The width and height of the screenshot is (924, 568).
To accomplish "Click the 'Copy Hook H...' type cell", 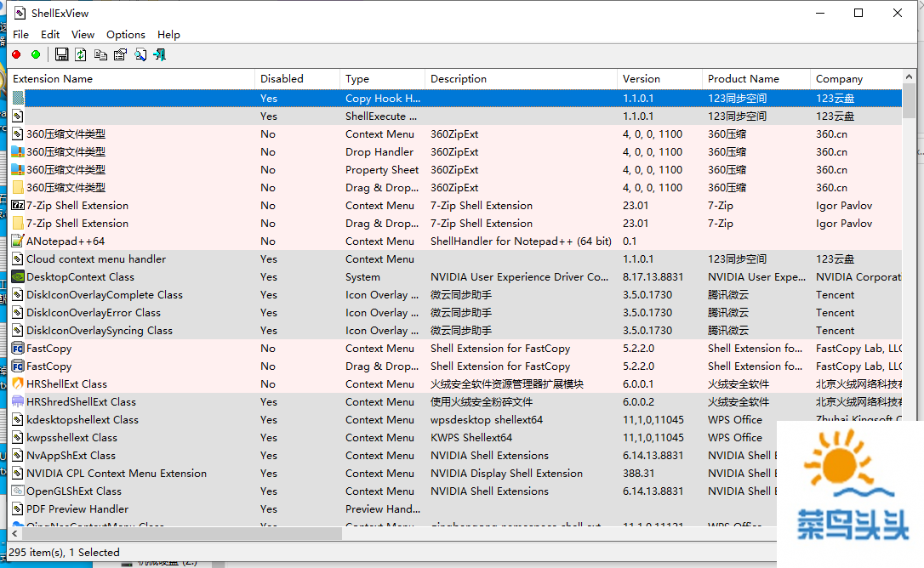I will pos(383,99).
